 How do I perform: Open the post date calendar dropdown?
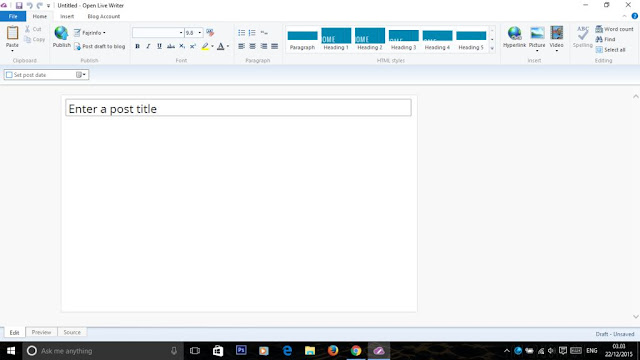click(81, 75)
